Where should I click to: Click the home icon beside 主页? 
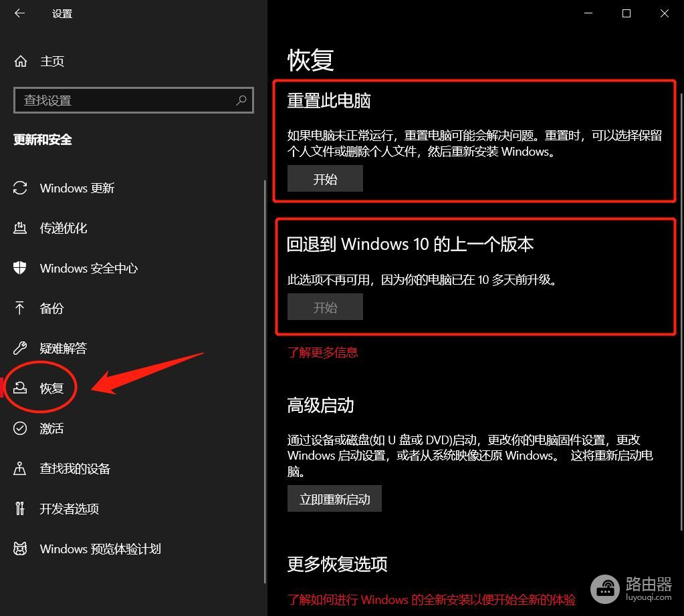click(x=21, y=61)
